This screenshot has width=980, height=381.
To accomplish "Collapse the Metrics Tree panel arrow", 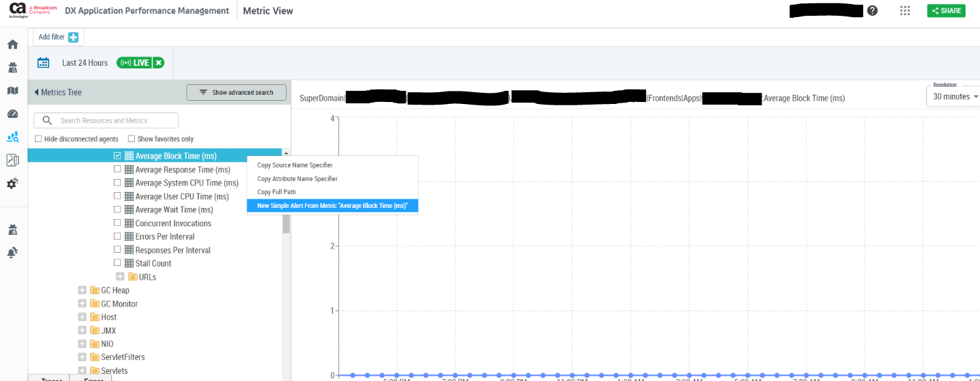I will click(x=37, y=93).
